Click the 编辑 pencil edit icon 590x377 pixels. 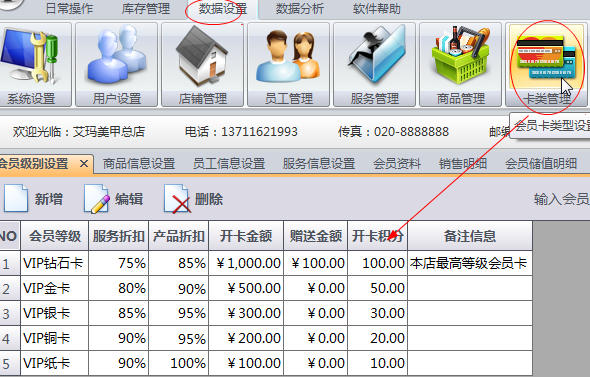point(96,199)
